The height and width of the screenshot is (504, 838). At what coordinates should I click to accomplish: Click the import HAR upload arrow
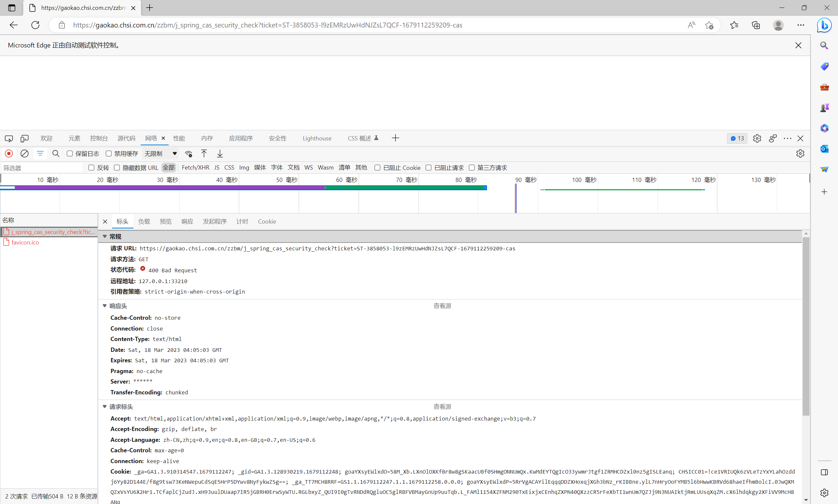(x=204, y=153)
